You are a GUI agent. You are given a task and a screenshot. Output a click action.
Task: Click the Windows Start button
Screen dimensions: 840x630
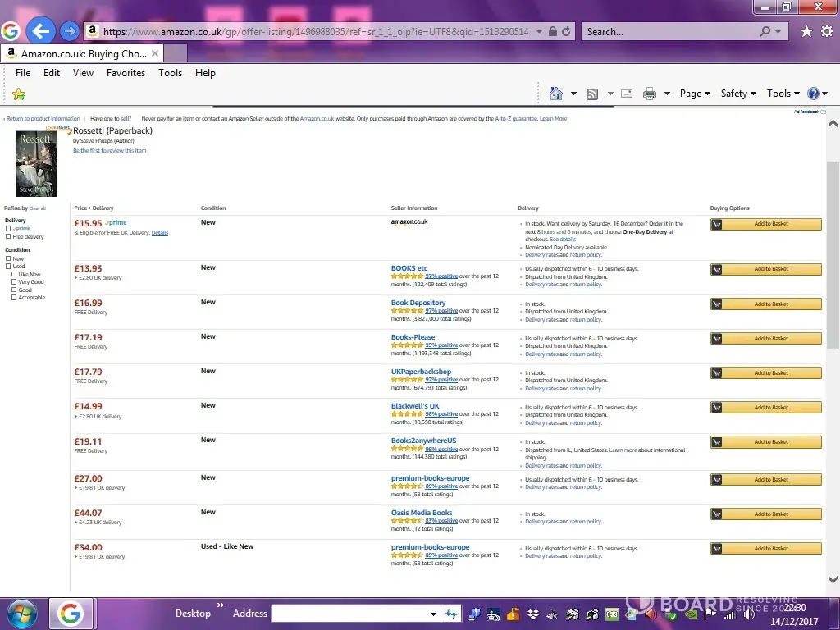22,613
